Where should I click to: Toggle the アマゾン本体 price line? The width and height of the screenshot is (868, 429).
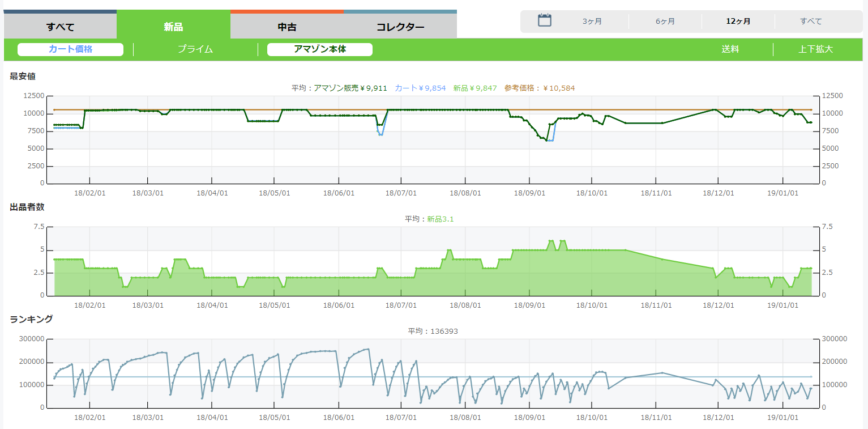coord(320,49)
